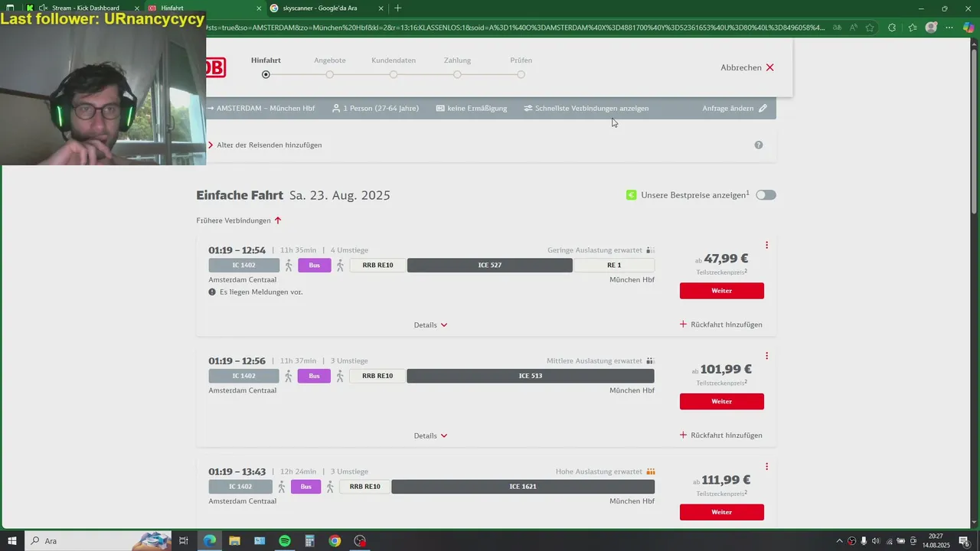980x551 pixels.
Task: Click translate icon in address bar
Action: [x=837, y=28]
